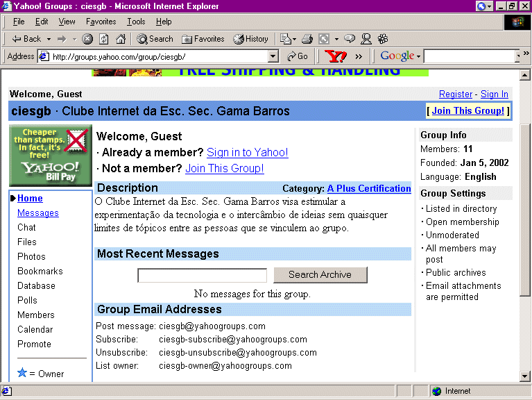Click the Google toolbar logo
The image size is (532, 400).
(397, 56)
